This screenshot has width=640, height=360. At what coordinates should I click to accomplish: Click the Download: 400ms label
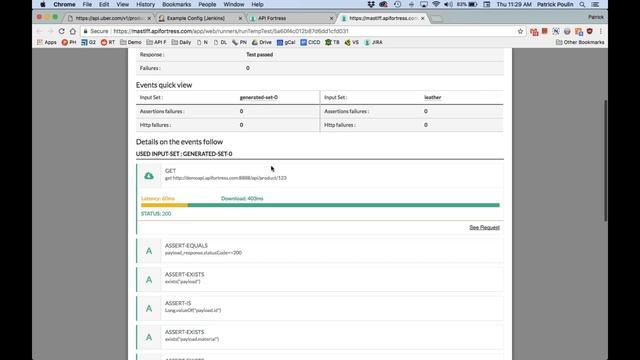[x=242, y=198]
